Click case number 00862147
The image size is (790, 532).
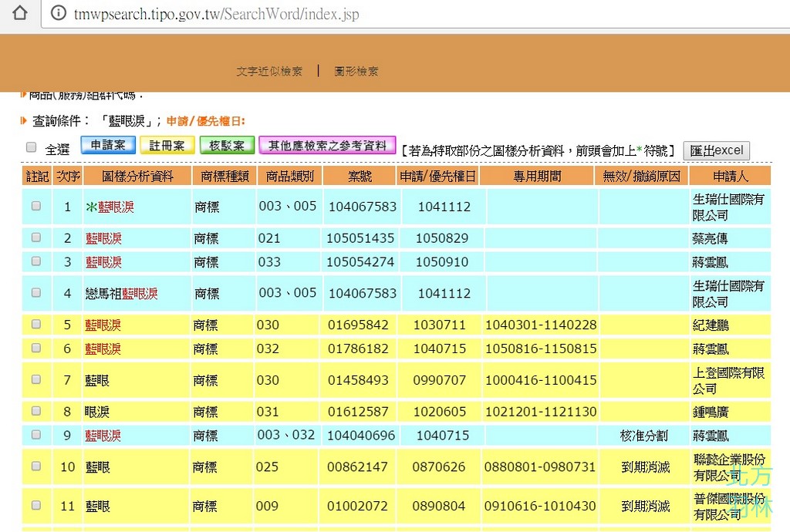[357, 466]
